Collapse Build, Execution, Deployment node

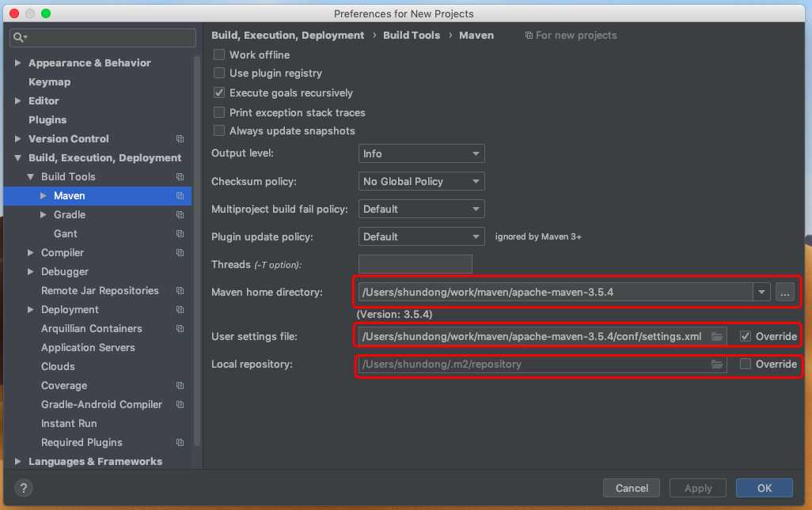click(x=17, y=158)
